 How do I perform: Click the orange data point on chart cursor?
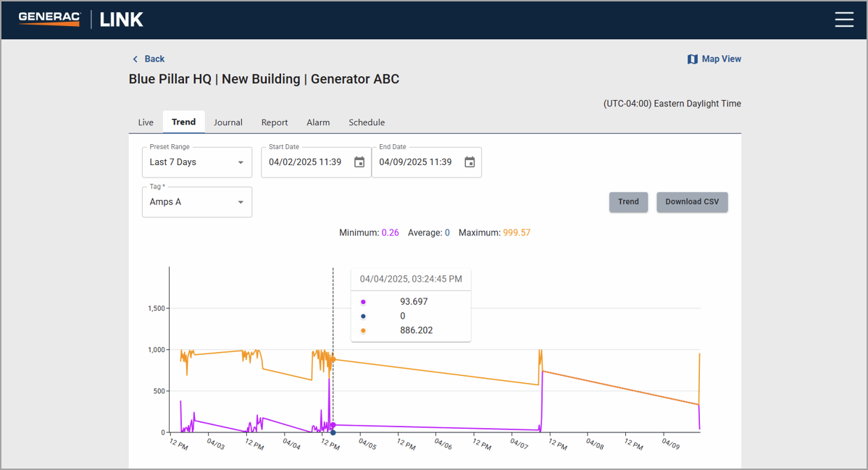pos(333,359)
